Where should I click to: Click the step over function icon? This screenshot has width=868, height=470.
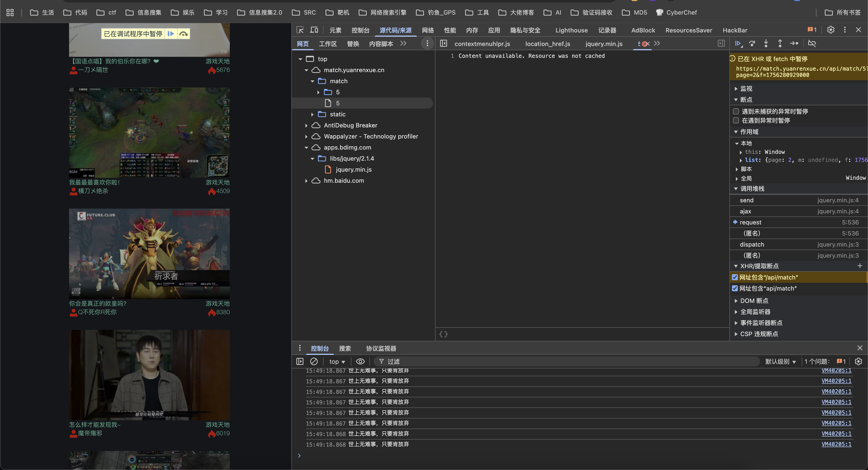pyautogui.click(x=752, y=43)
